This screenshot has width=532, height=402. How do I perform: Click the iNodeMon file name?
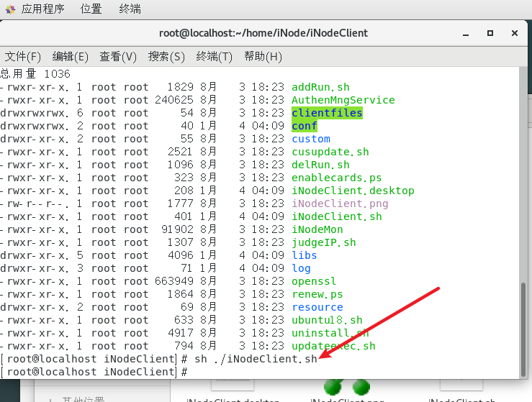point(317,229)
